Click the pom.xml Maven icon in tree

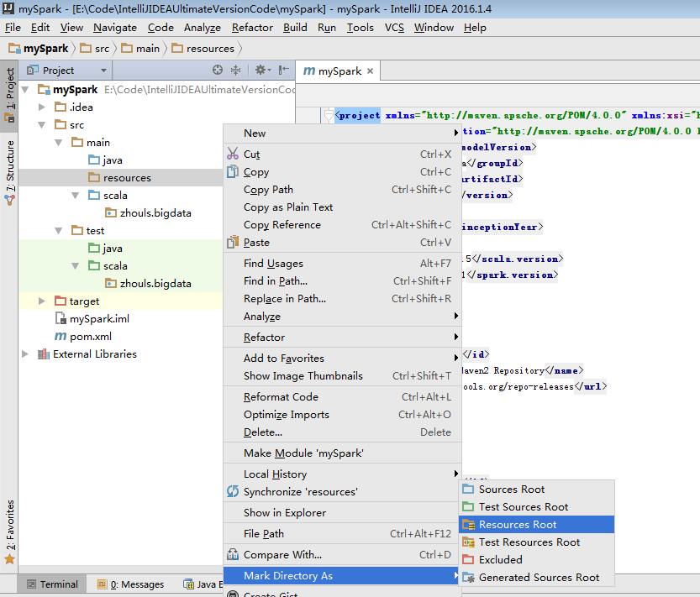(61, 337)
